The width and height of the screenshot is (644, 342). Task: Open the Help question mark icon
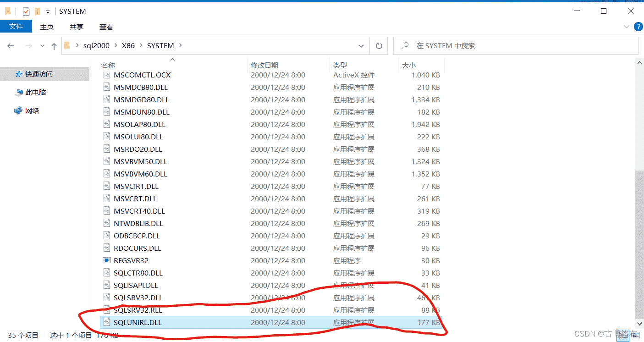point(638,27)
